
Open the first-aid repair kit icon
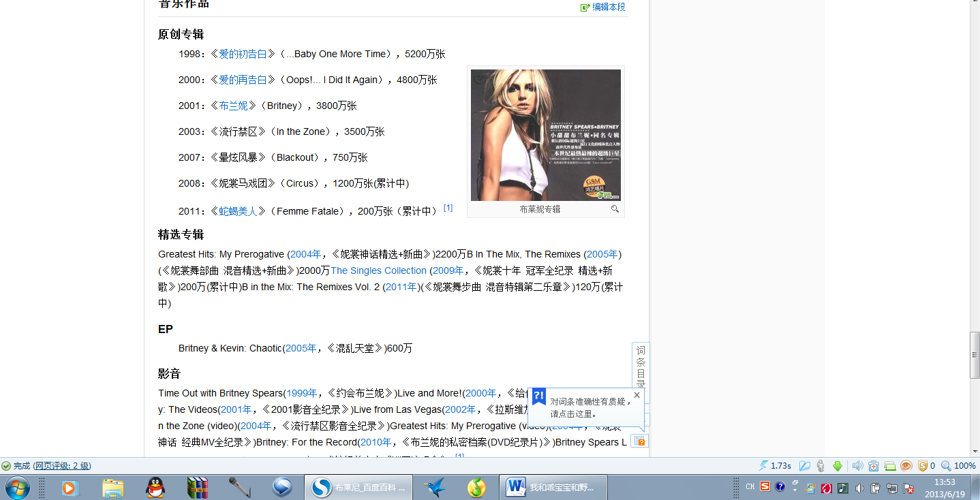(x=874, y=466)
